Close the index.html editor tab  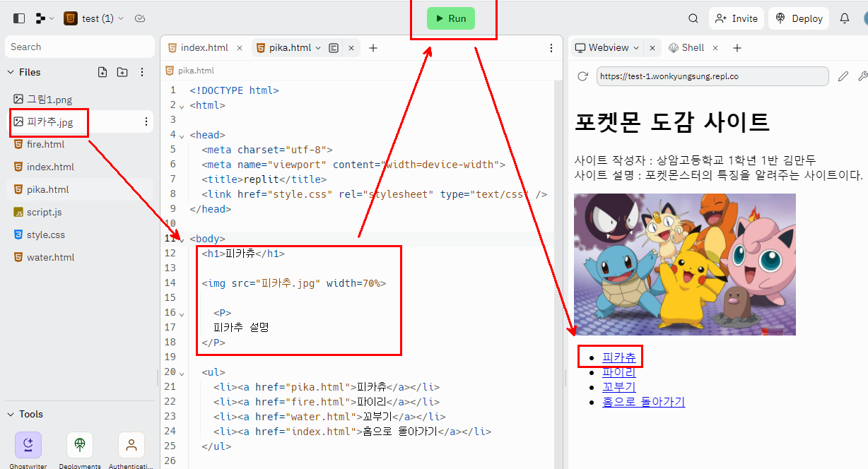point(240,48)
